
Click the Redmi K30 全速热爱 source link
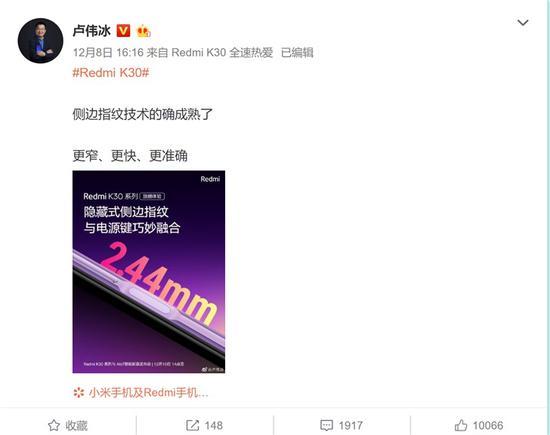click(x=222, y=53)
